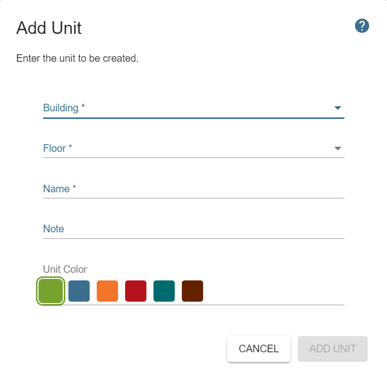The image size is (387, 371).
Task: Click the Unit Color label
Action: click(x=65, y=269)
